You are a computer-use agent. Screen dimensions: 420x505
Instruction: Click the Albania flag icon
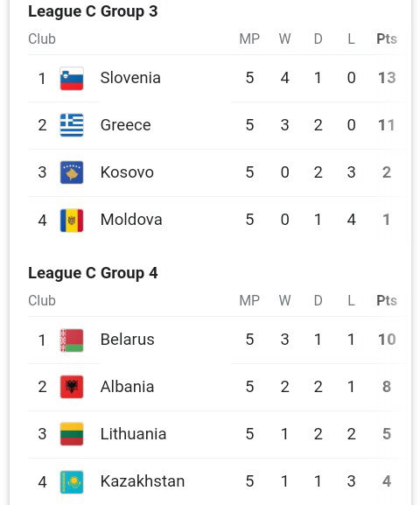[x=72, y=387]
